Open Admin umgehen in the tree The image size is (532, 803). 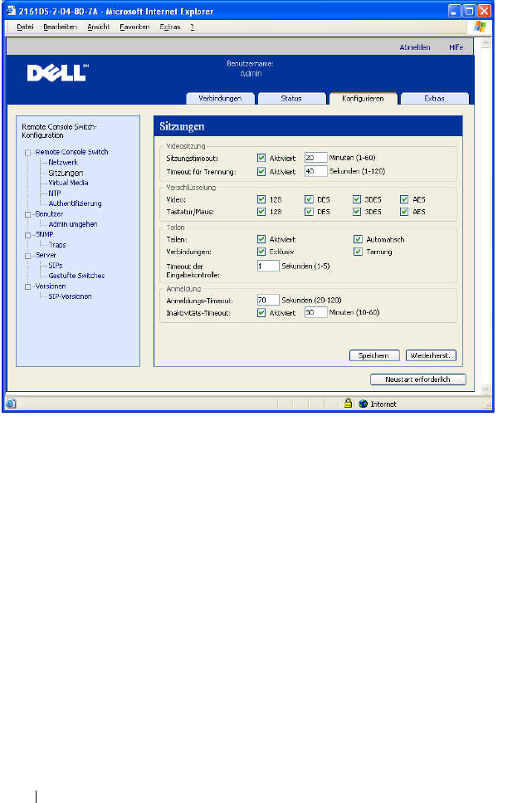[x=73, y=224]
